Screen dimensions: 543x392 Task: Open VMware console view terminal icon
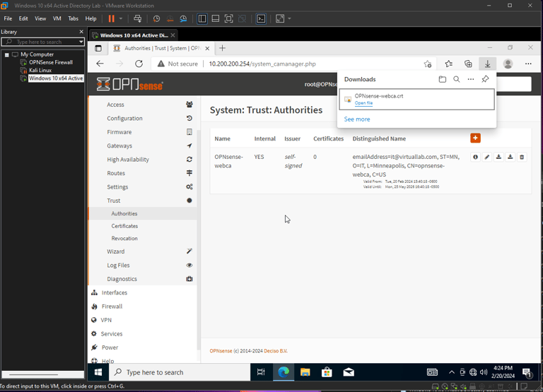coord(261,18)
